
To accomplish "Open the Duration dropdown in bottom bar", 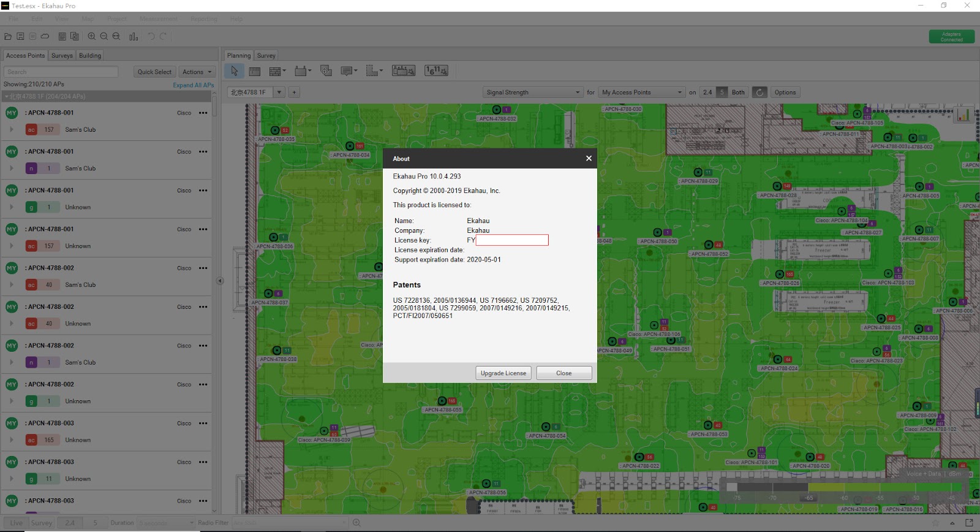I will [165, 523].
